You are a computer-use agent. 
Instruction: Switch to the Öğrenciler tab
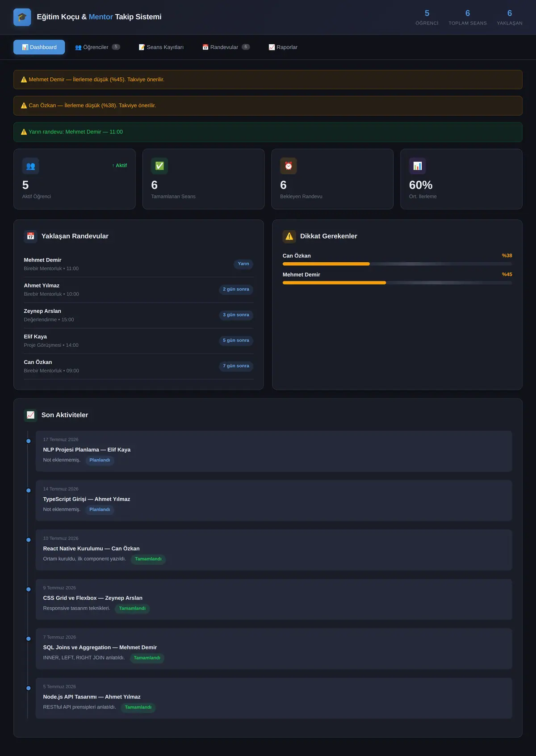click(97, 47)
